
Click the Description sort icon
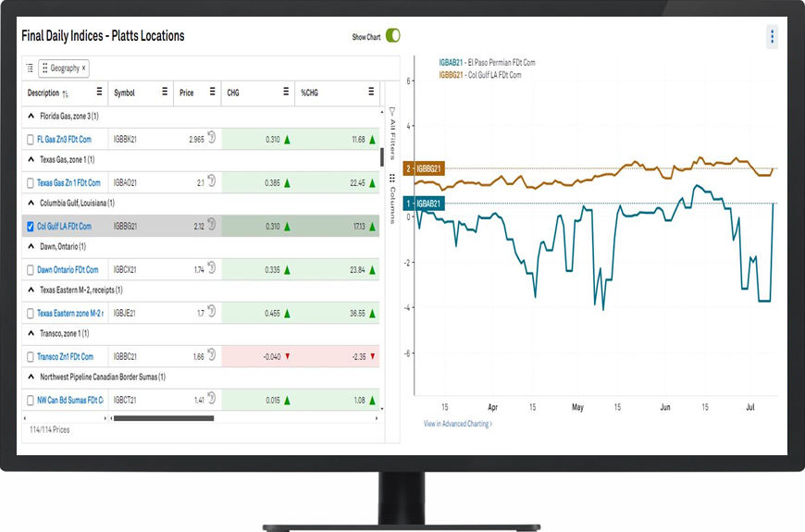click(66, 93)
